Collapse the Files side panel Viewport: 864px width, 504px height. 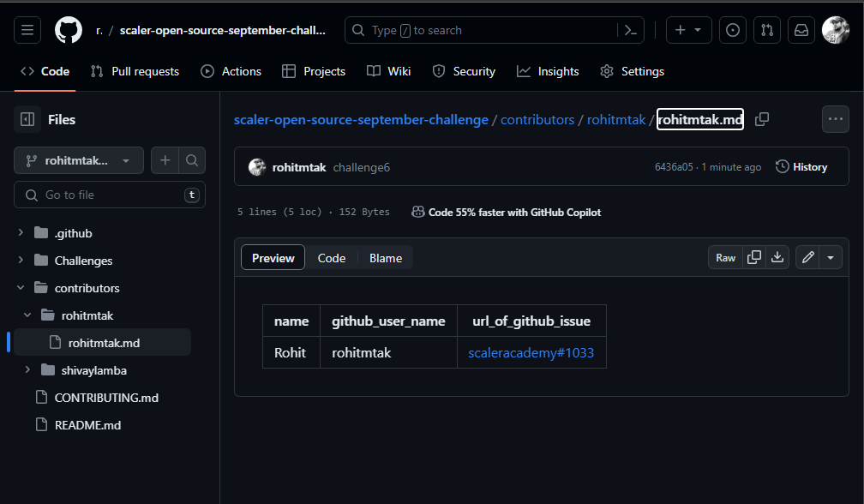(x=27, y=119)
